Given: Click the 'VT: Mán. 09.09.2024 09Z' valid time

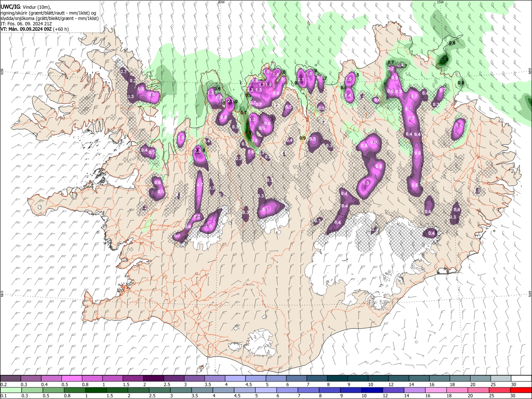Looking at the screenshot, I should (26, 29).
